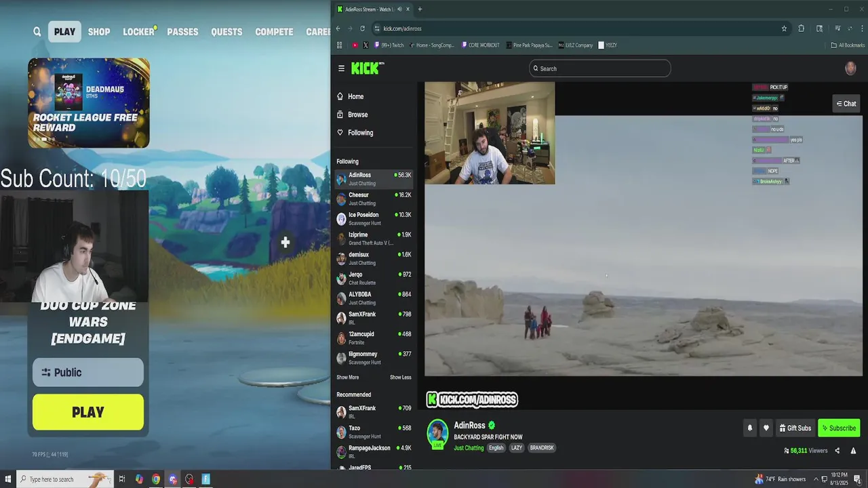Viewport: 868px width, 488px height.
Task: Toggle the notification bell for AdinRoss
Action: pos(750,428)
